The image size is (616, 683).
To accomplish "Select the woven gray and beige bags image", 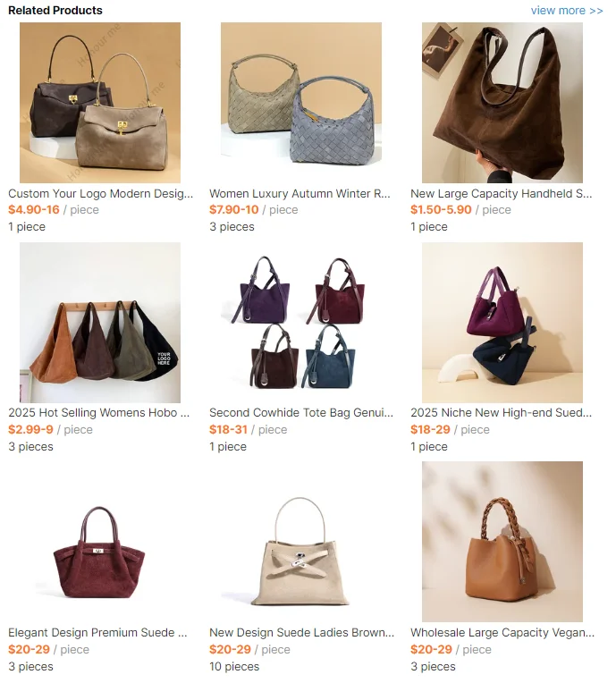I will tap(301, 103).
